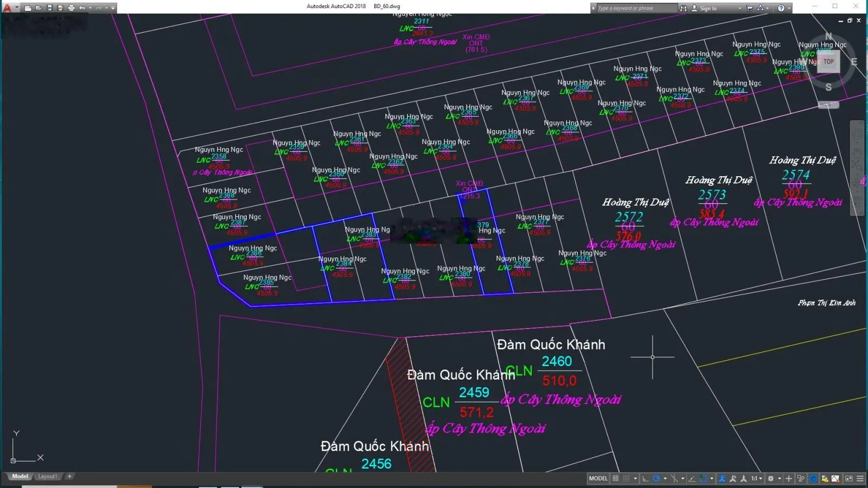
Task: Click the Clean Screen icon
Action: coord(848,478)
